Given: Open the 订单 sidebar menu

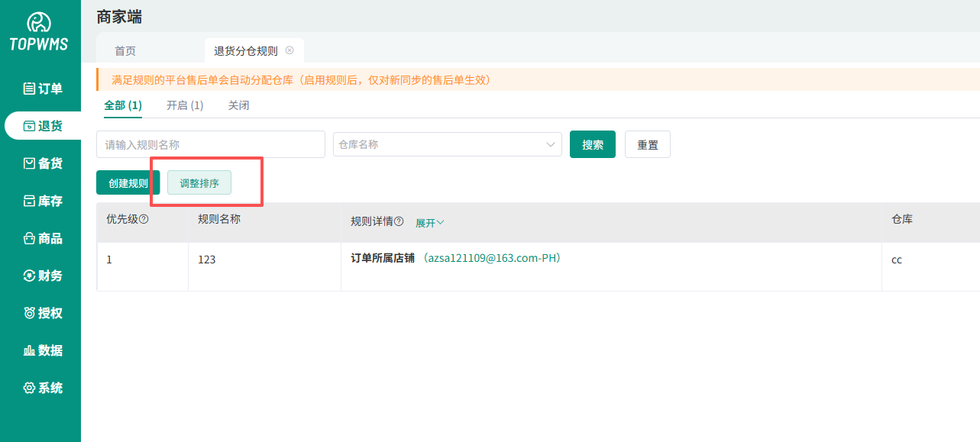Looking at the screenshot, I should point(43,89).
